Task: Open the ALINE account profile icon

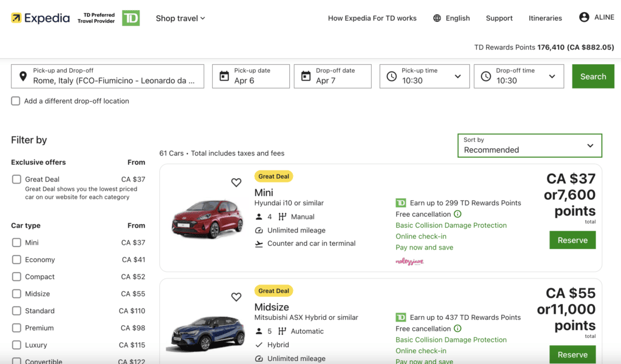Action: pyautogui.click(x=584, y=18)
